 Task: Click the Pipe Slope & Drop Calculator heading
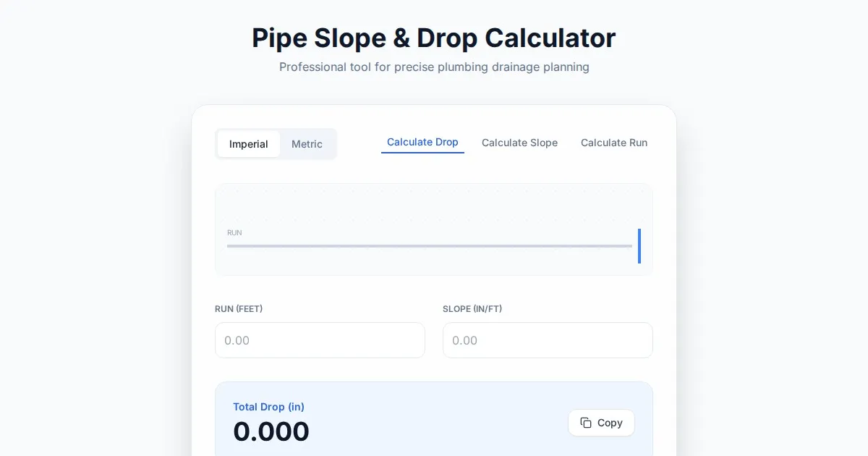(434, 38)
